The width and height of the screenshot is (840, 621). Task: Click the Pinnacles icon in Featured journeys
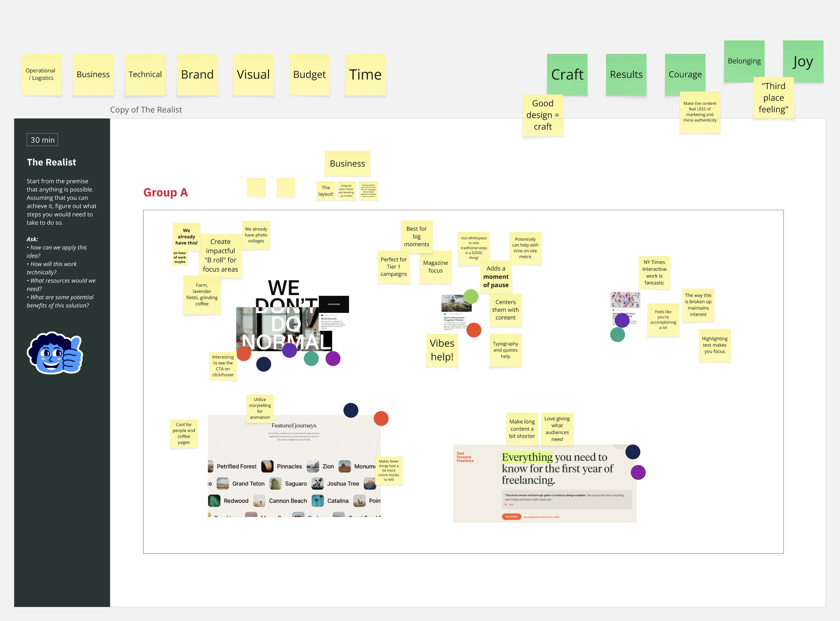click(267, 466)
